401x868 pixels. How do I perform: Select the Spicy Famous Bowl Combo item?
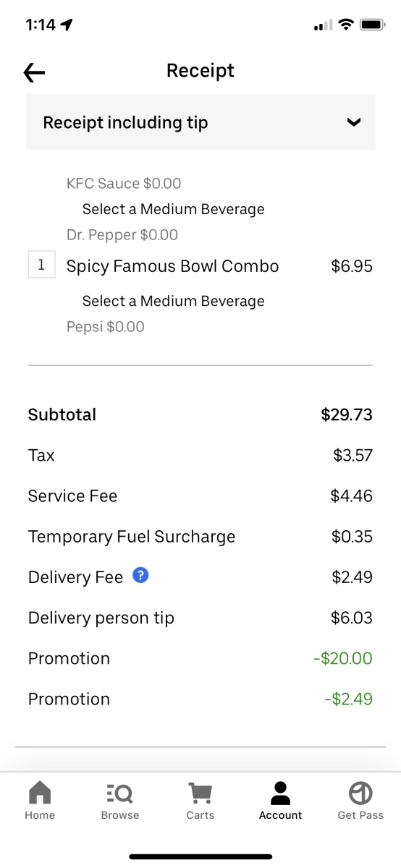[172, 266]
